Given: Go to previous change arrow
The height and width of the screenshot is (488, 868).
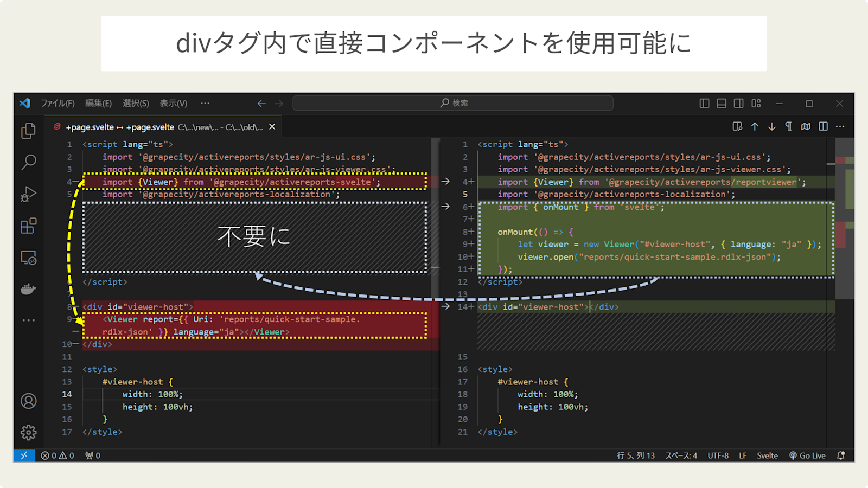Looking at the screenshot, I should pos(755,126).
